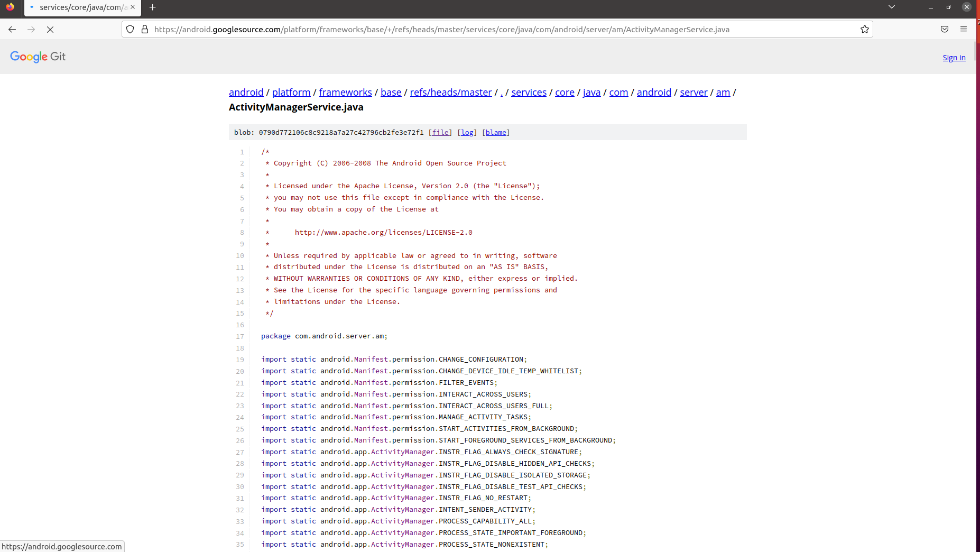Open the log view for this file
980x552 pixels.
(467, 132)
